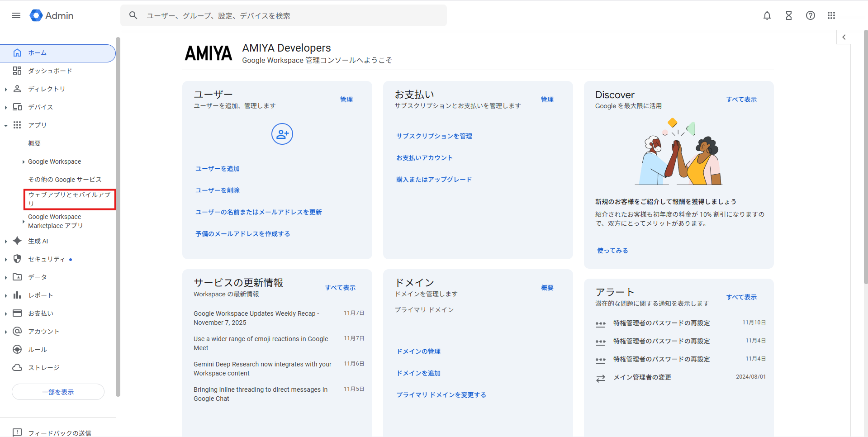Screen dimensions: 868x437
Task: Click 概要 in the ドメイン card
Action: 547,288
